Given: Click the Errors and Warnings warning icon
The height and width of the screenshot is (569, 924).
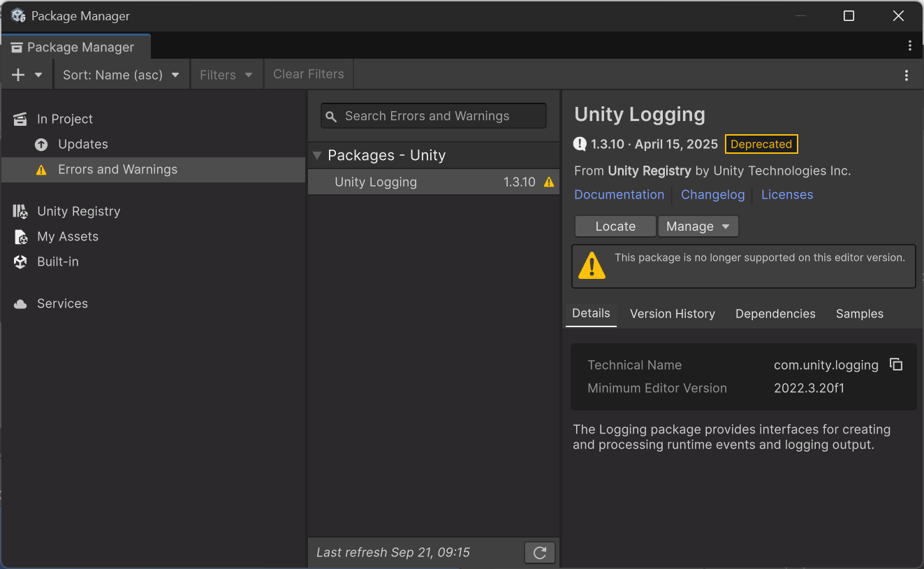Looking at the screenshot, I should (41, 170).
